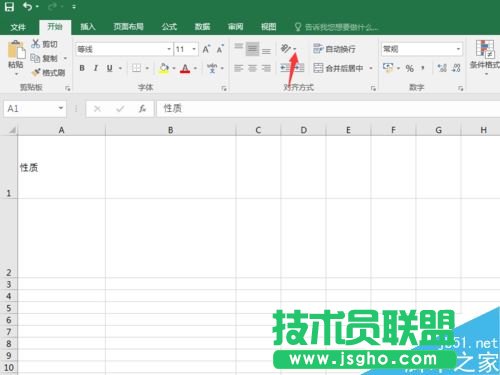Toggle Underline formatting

[109, 68]
